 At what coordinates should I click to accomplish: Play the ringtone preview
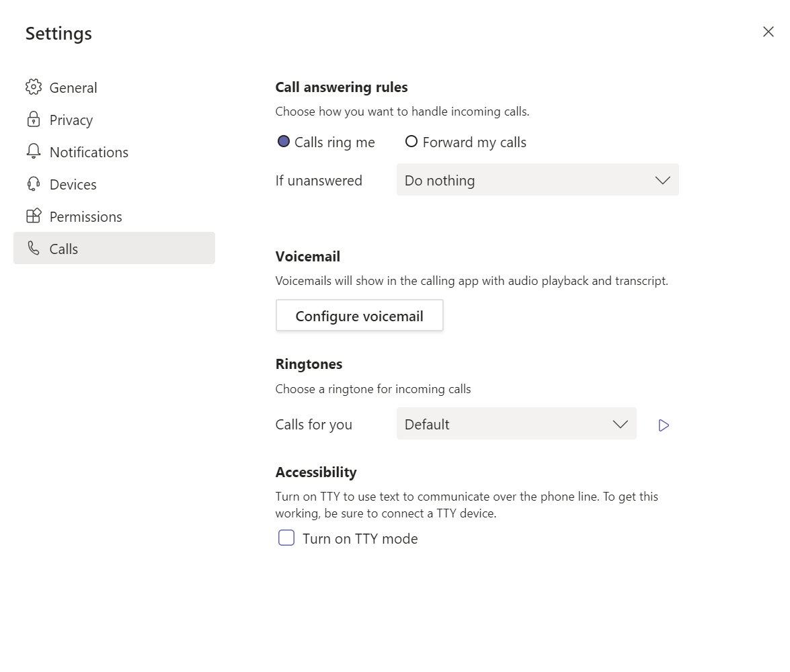(664, 425)
